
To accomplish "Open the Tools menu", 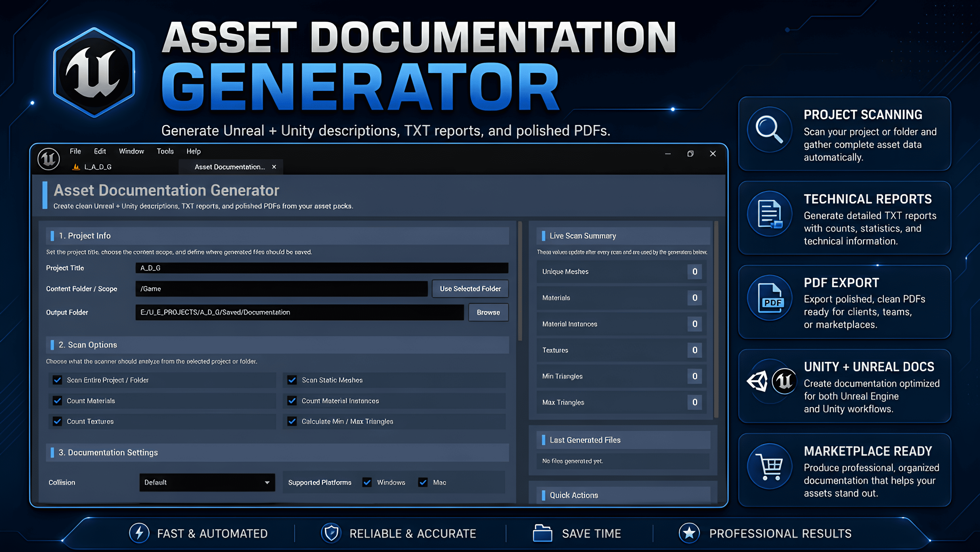I will (x=166, y=151).
